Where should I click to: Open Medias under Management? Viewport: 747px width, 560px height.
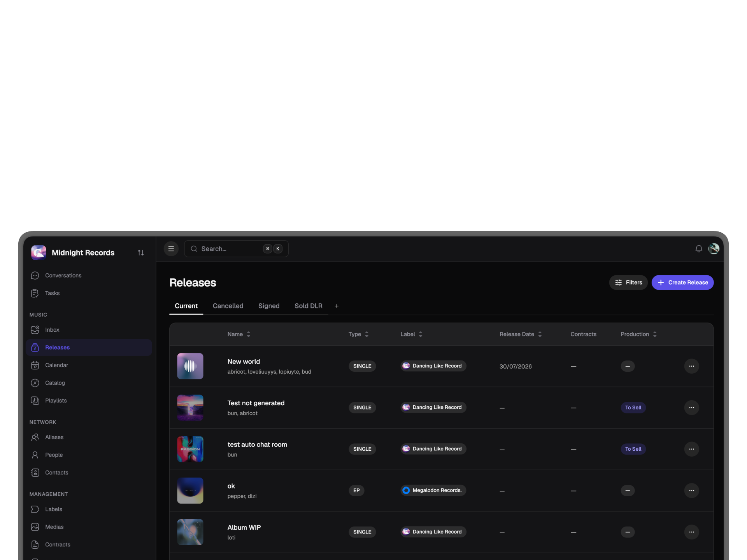pyautogui.click(x=89, y=527)
